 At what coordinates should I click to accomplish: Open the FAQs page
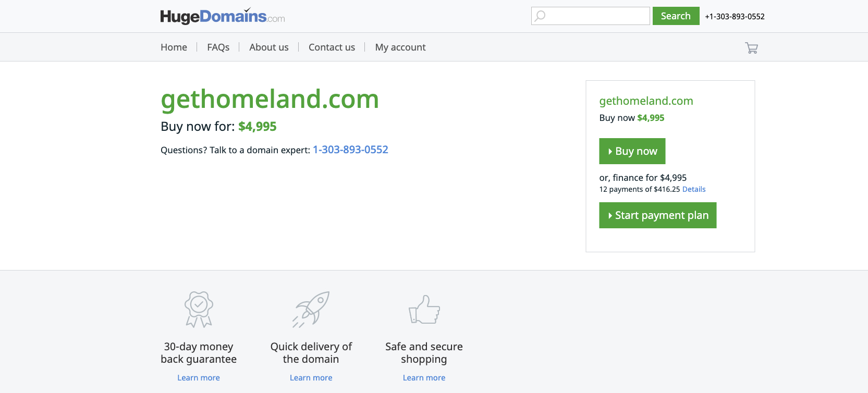tap(218, 47)
